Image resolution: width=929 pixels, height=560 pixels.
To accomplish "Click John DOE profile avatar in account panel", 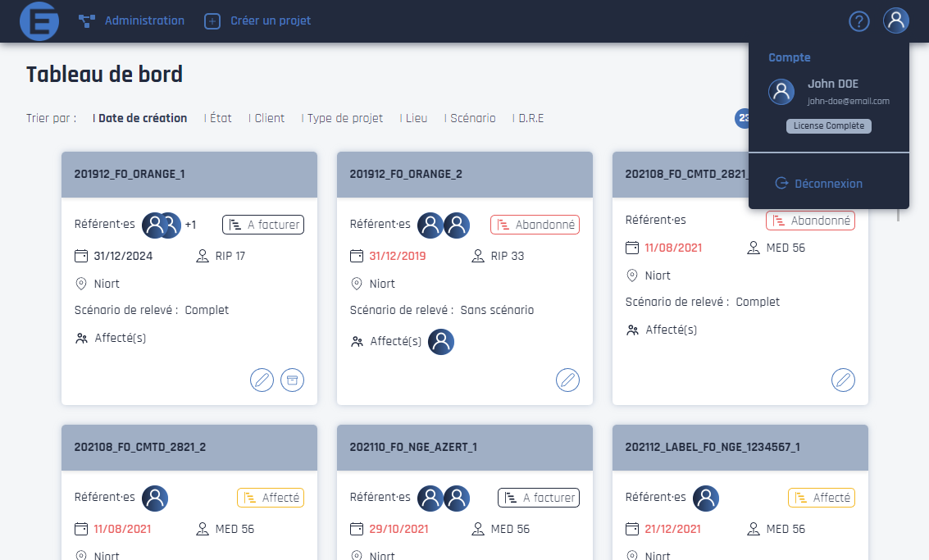I will coord(781,92).
